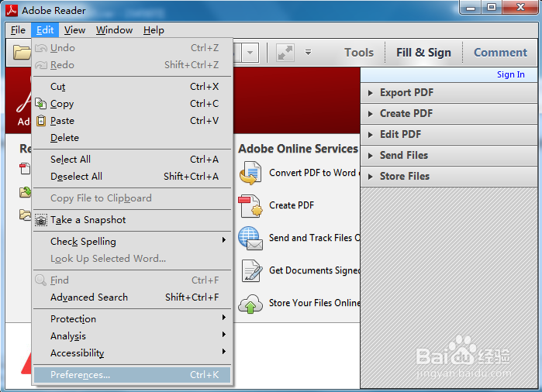Click the Store Your Files Online cloud icon
This screenshot has width=542, height=392.
pos(250,304)
